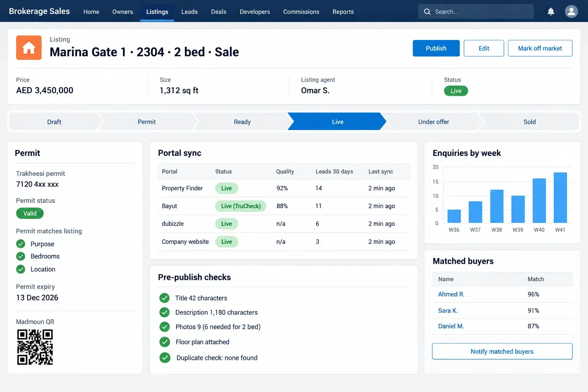Go to Commissions page
Viewport: 588px width, 392px height.
point(301,12)
